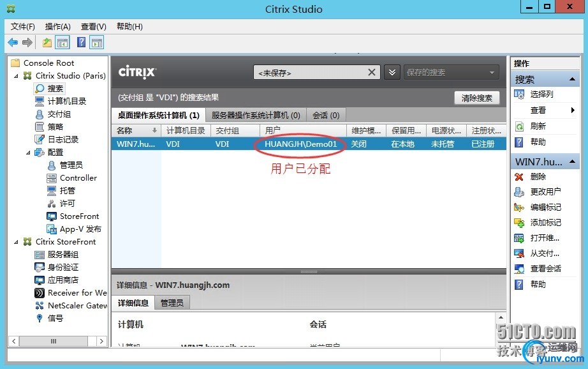Open the 文件(F) menu
Viewport: 588px width, 369px height.
22,27
